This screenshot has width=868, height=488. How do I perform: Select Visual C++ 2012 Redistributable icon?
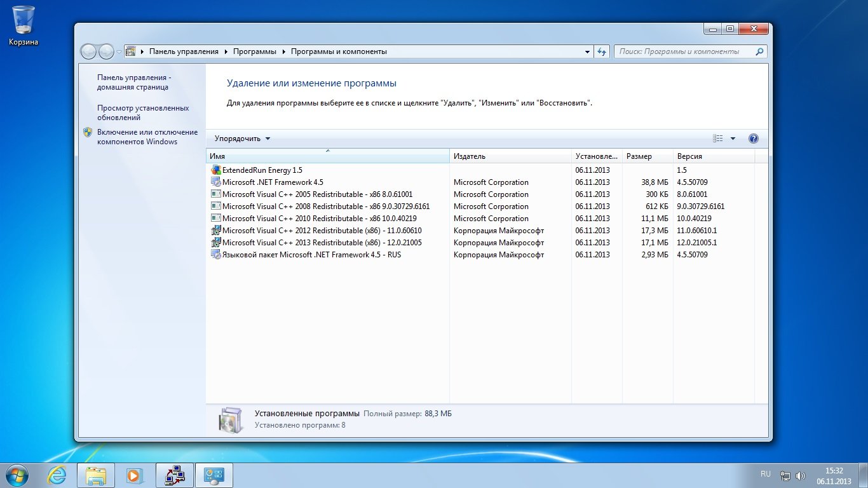coord(216,231)
